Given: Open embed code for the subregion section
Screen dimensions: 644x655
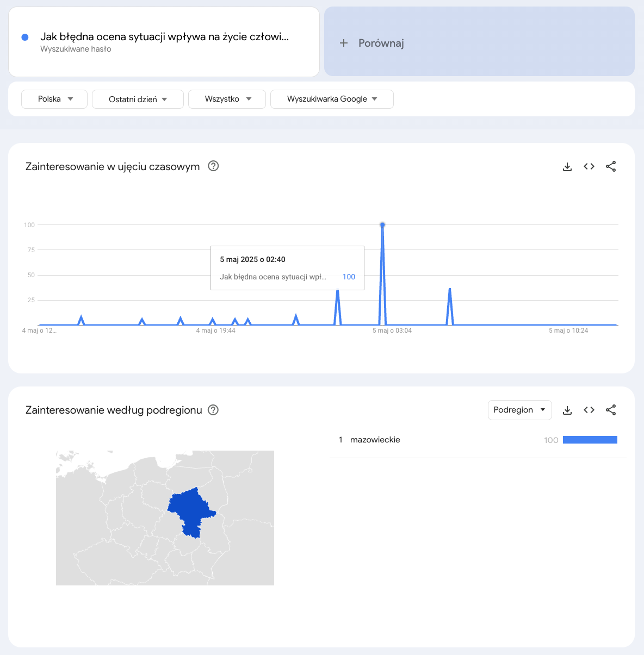Looking at the screenshot, I should pyautogui.click(x=589, y=410).
